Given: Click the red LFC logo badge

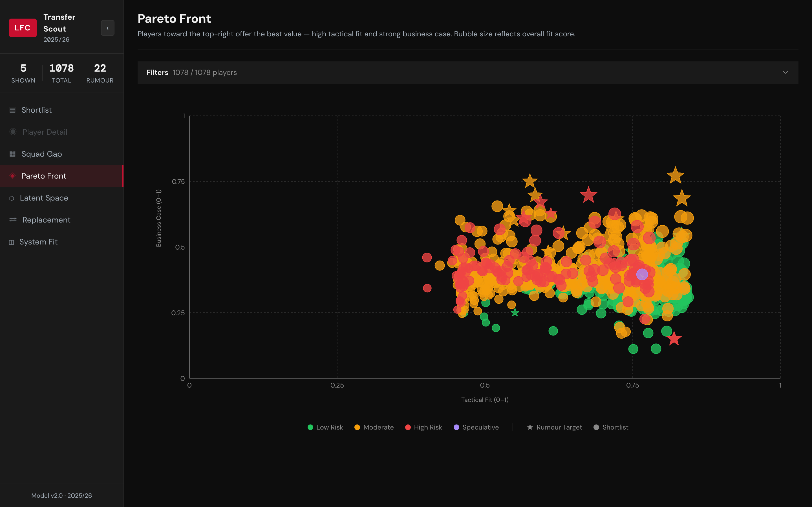Looking at the screenshot, I should click(x=23, y=28).
